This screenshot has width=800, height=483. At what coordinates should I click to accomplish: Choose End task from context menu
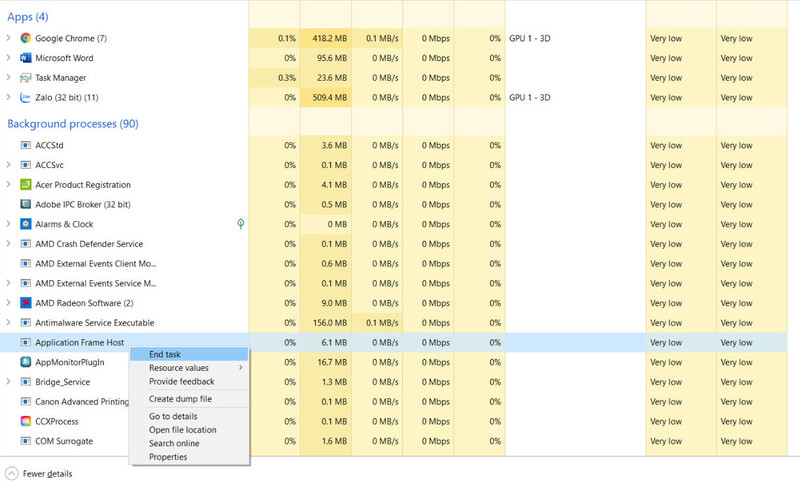189,354
